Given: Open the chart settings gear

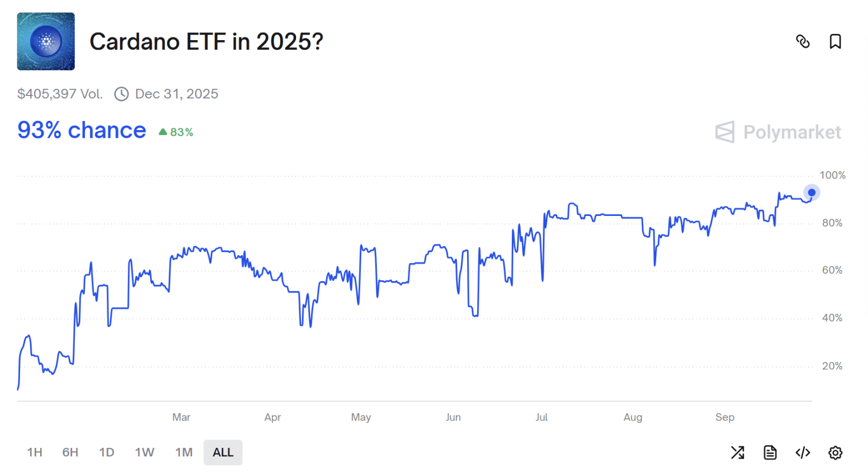Looking at the screenshot, I should (835, 452).
